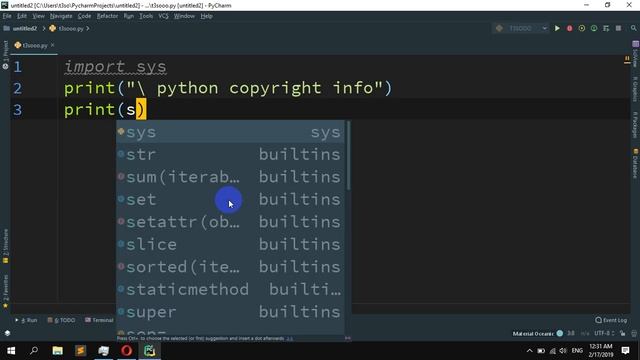Click the profile run icon
This screenshot has height=360, width=640.
[x=594, y=28]
